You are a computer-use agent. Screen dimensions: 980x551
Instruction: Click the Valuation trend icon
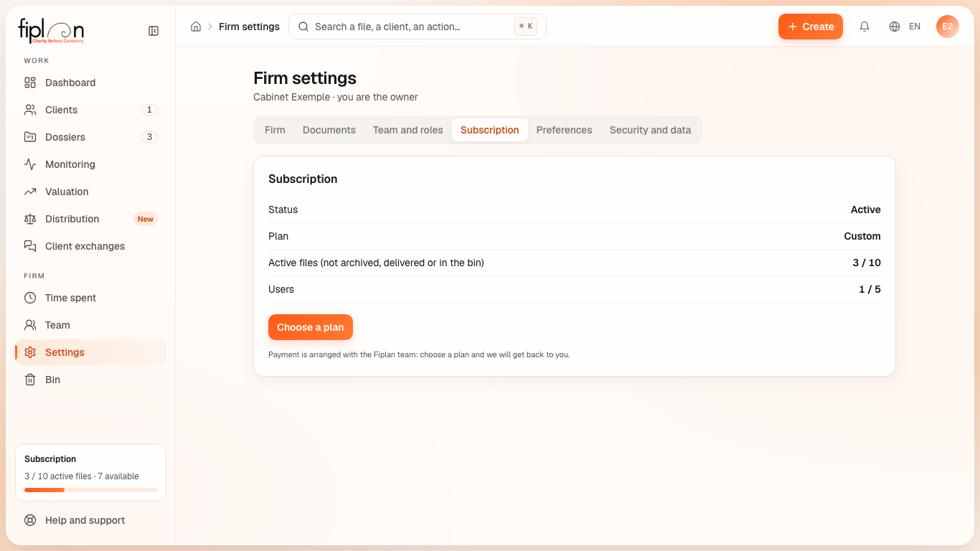(x=30, y=192)
